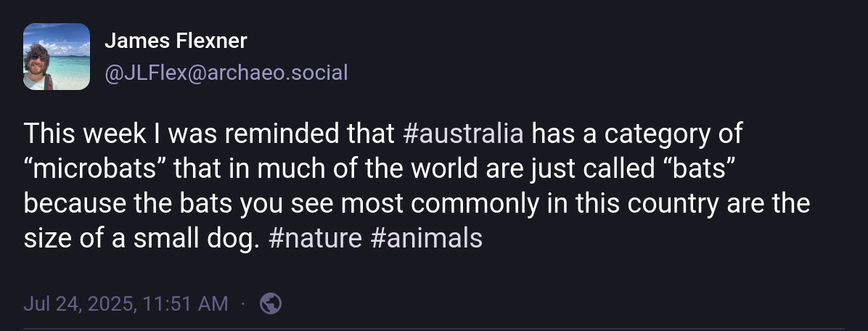Click "This week" at the post's start
This screenshot has width=868, height=331.
pyautogui.click(x=74, y=134)
